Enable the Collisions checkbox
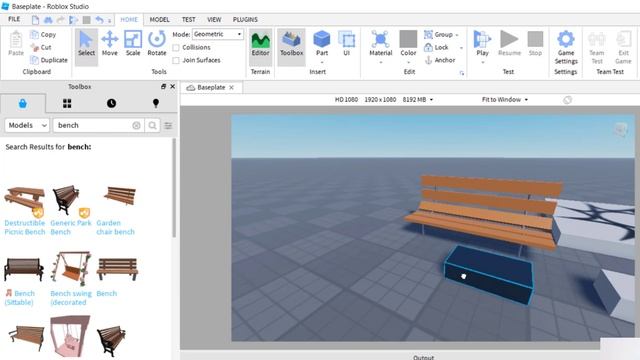The width and height of the screenshot is (640, 360). [176, 48]
